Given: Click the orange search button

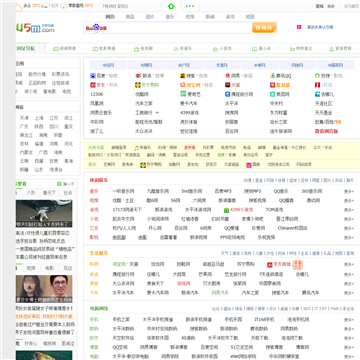Looking at the screenshot, I should (x=264, y=28).
